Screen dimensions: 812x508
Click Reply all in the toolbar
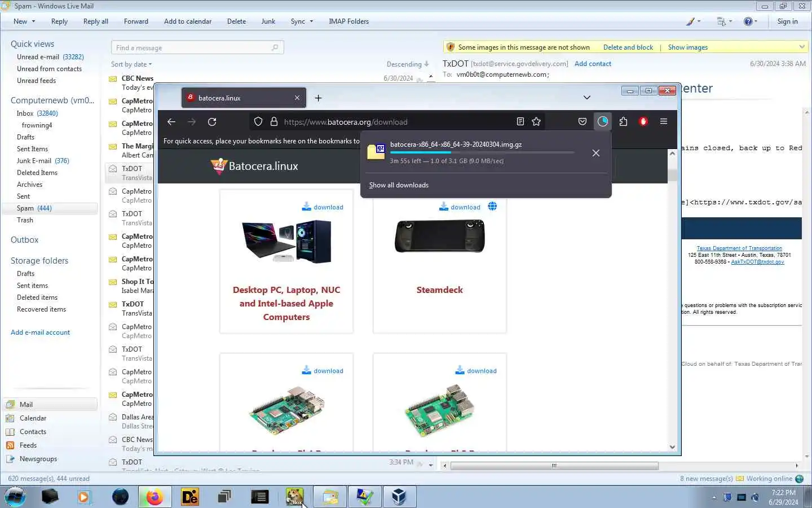pyautogui.click(x=96, y=21)
